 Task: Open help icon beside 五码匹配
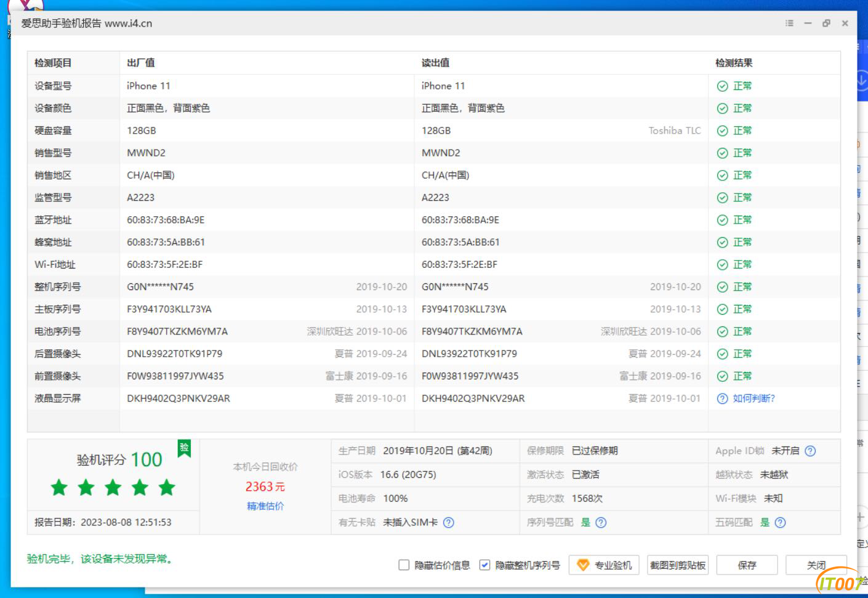tap(781, 522)
